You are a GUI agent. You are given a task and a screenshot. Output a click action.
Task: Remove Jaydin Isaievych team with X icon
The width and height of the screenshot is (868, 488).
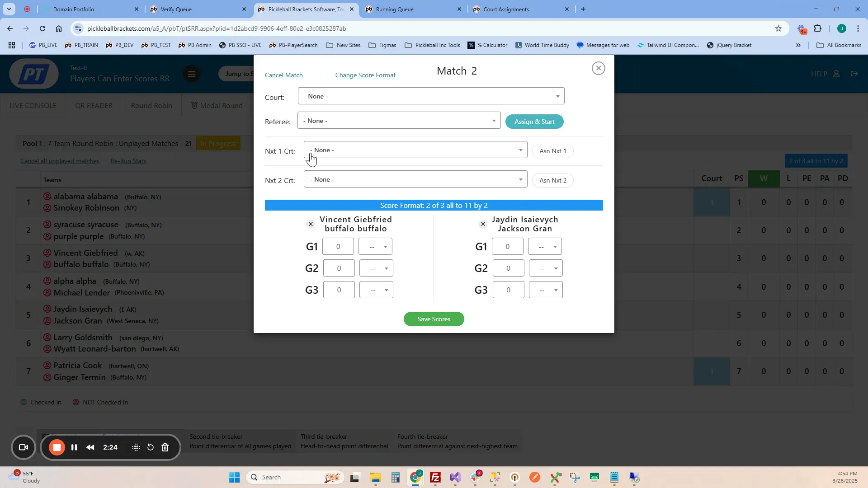[x=483, y=224]
